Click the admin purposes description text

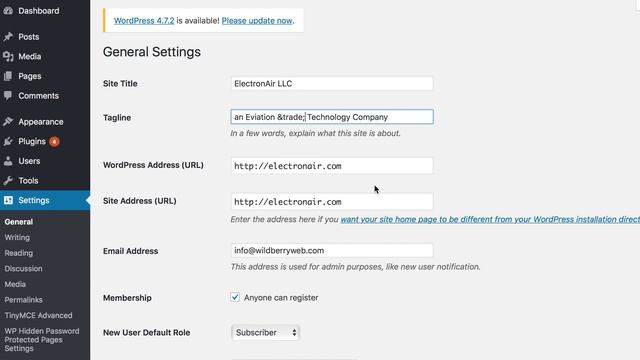[356, 267]
